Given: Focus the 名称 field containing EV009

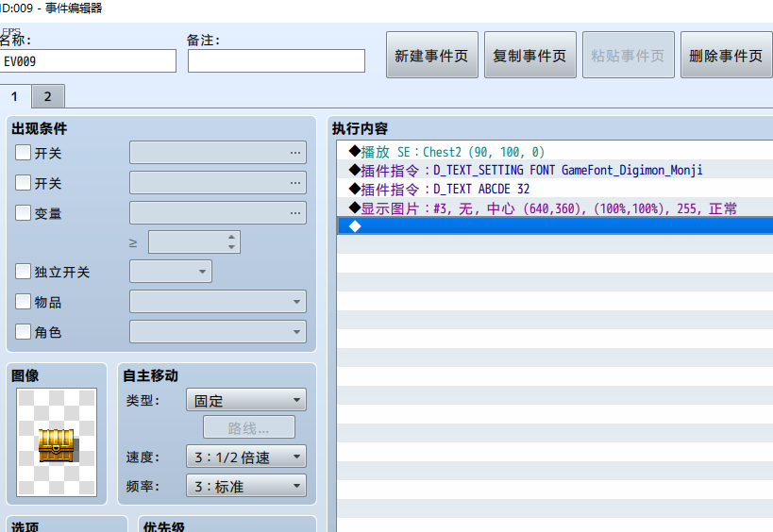Looking at the screenshot, I should click(x=87, y=60).
